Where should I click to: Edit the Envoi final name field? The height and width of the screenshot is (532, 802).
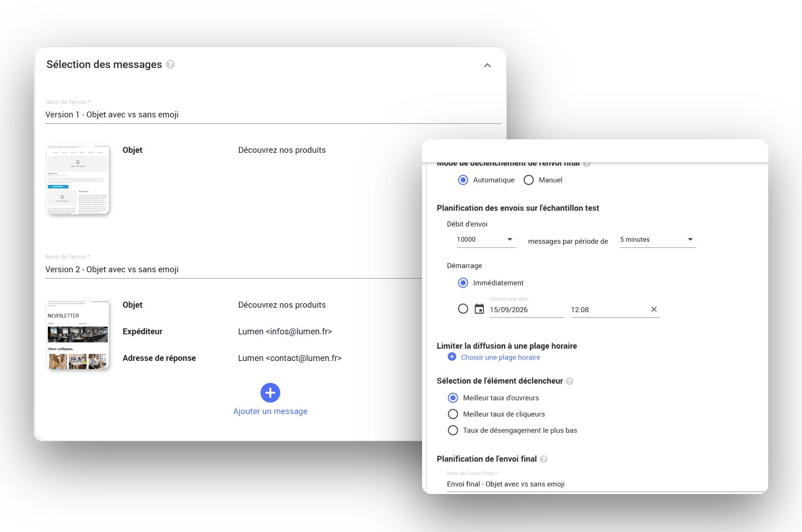click(605, 484)
